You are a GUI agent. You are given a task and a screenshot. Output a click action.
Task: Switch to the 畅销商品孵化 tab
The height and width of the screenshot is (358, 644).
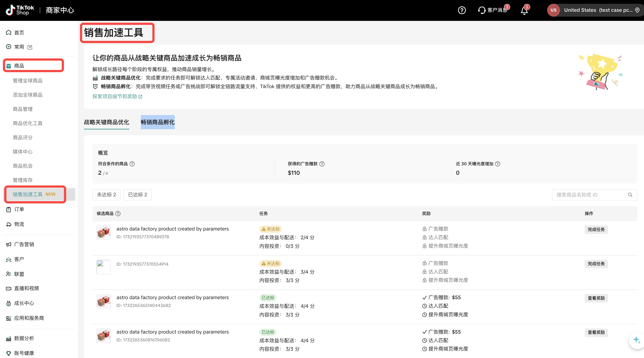[157, 122]
